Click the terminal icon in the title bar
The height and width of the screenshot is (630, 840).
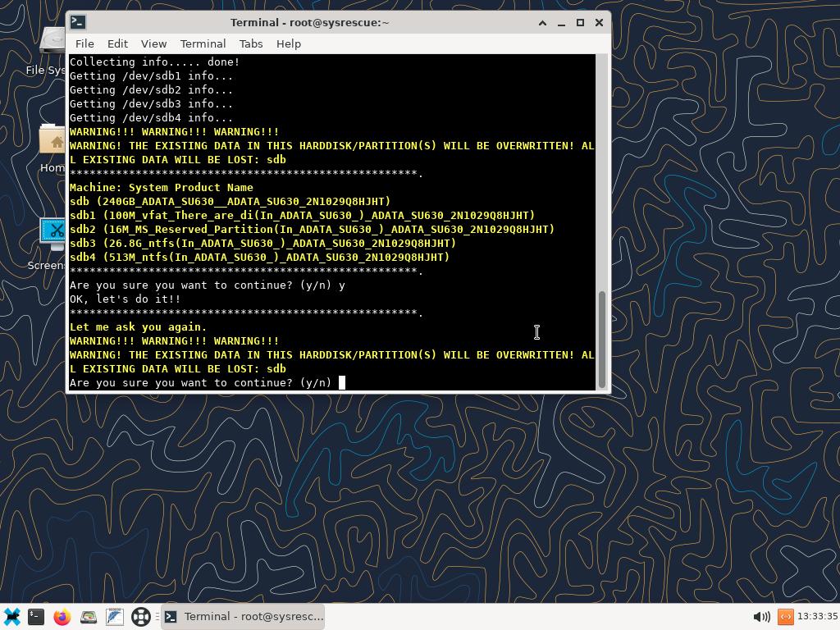point(76,22)
